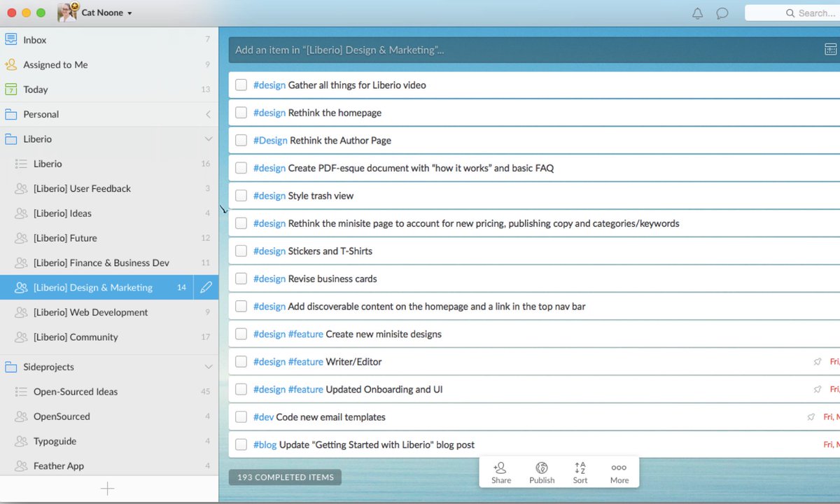The height and width of the screenshot is (504, 840).
Task: Open the conversations speech bubble icon
Action: point(722,13)
